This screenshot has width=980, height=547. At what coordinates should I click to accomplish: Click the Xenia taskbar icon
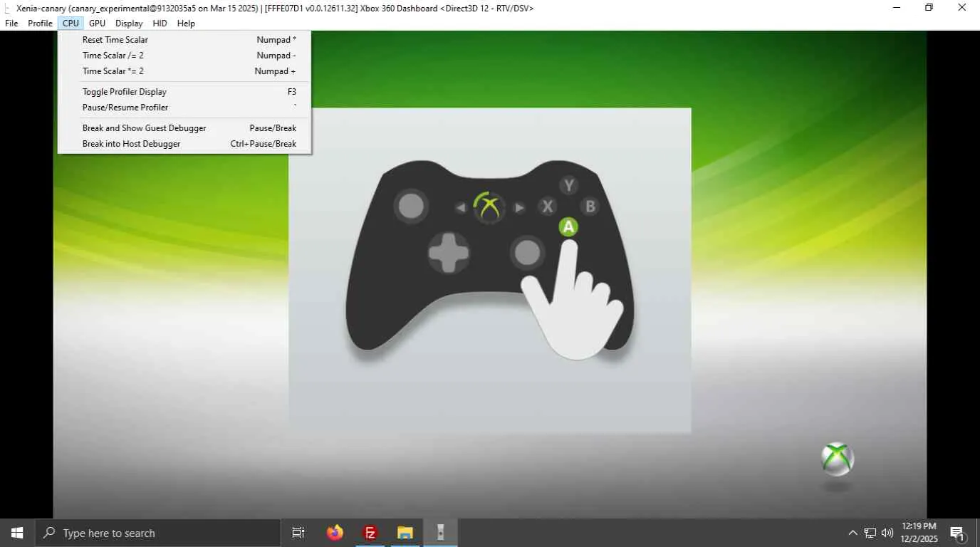[440, 533]
